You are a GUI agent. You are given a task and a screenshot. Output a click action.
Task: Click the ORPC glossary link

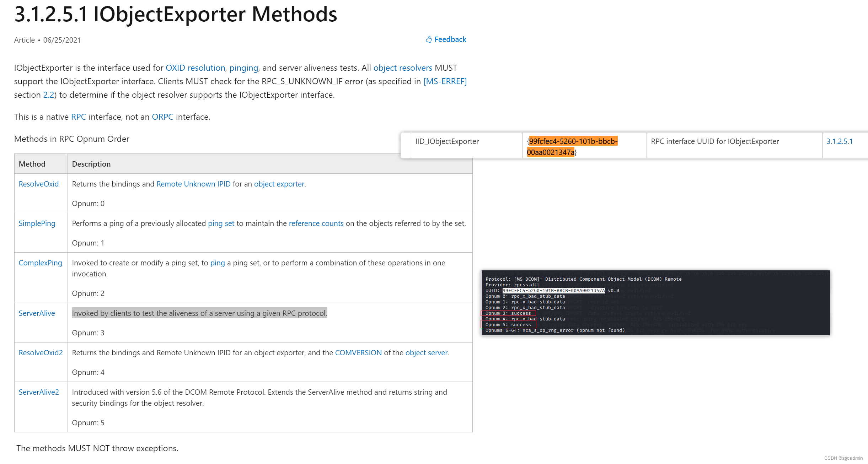click(x=162, y=117)
